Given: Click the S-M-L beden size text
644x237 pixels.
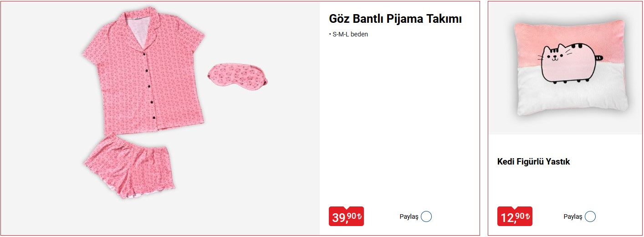Looking at the screenshot, I should pos(350,34).
